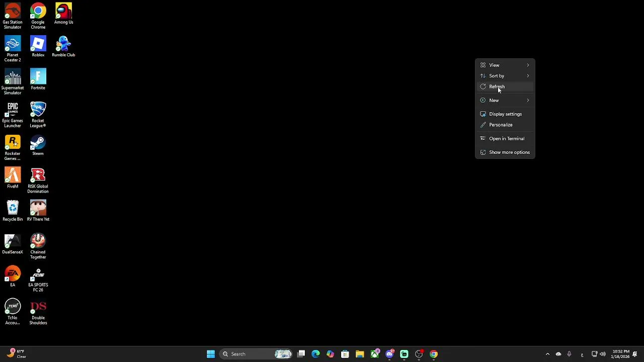
Task: Select the Double Shoulders desktop icon
Action: [38, 312]
